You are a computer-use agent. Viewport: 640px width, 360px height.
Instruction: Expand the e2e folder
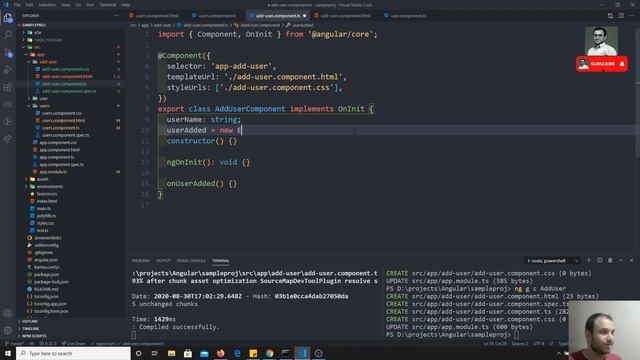point(38,32)
